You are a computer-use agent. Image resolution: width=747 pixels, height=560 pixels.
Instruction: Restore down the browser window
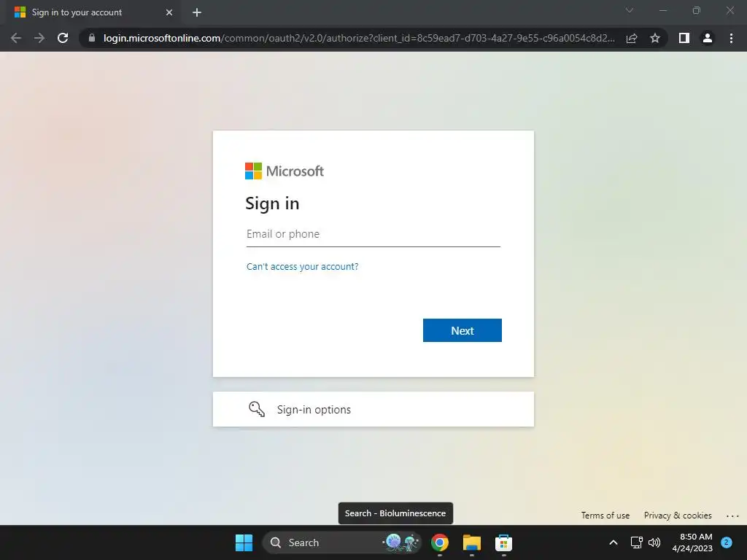click(x=697, y=10)
